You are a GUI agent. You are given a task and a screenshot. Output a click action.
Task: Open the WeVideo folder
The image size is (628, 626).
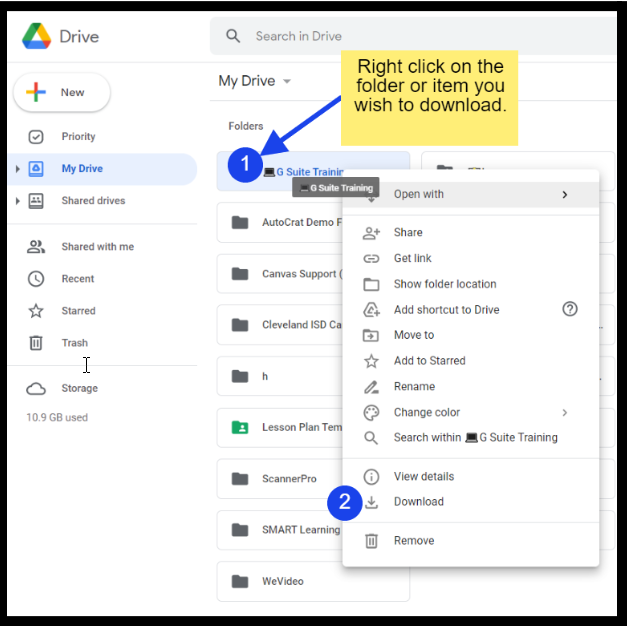282,581
